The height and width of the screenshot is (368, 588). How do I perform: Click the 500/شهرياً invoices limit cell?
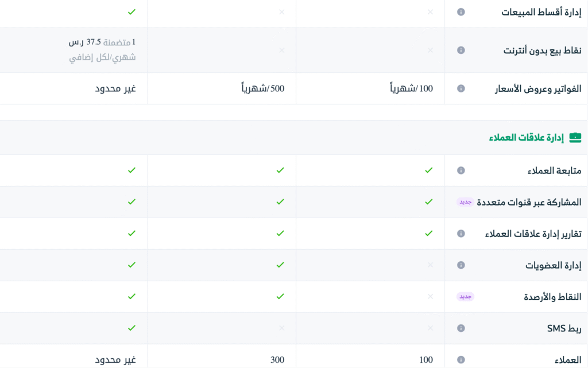coord(262,88)
